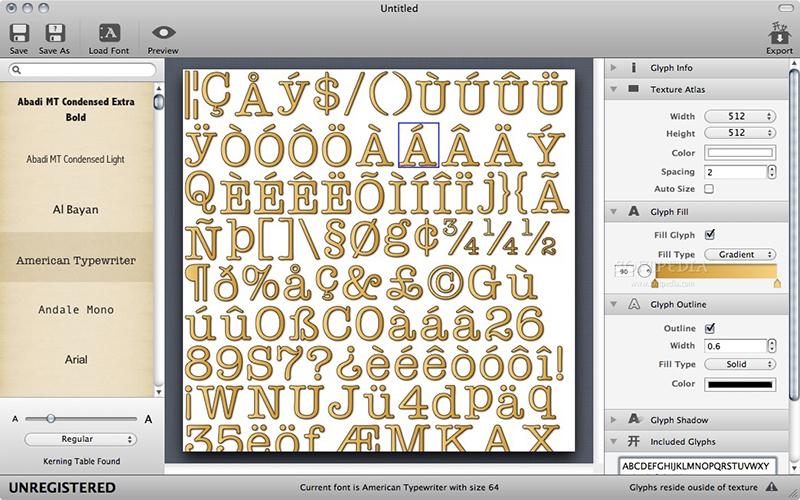Click the Save toolbar icon

19,34
